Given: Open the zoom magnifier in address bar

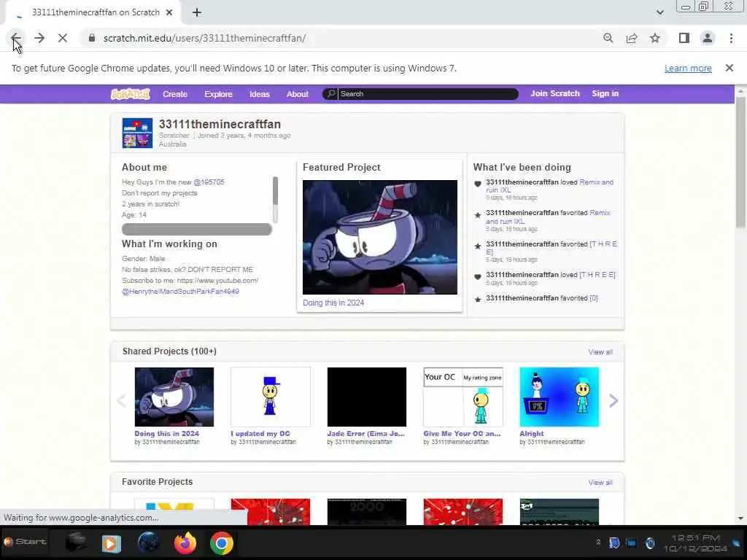Looking at the screenshot, I should [x=608, y=38].
